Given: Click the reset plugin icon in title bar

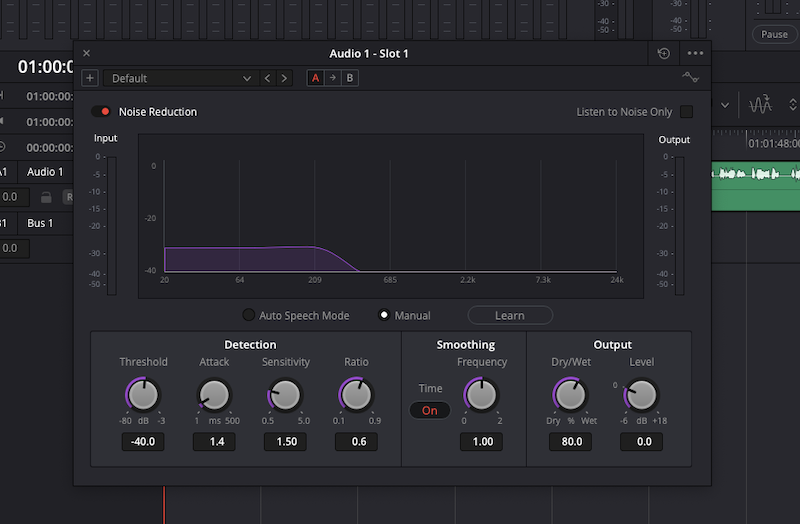Looking at the screenshot, I should pos(664,53).
